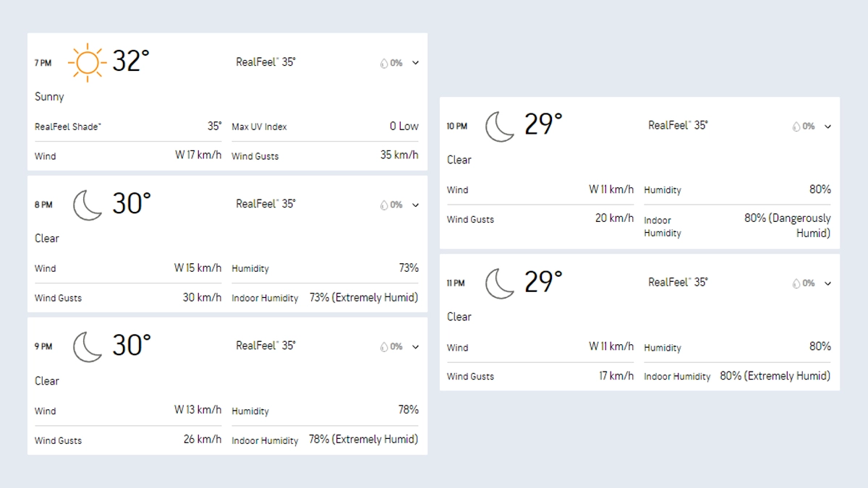Click the 9 PM raindrop precipitation icon
This screenshot has width=868, height=488.
click(x=384, y=346)
